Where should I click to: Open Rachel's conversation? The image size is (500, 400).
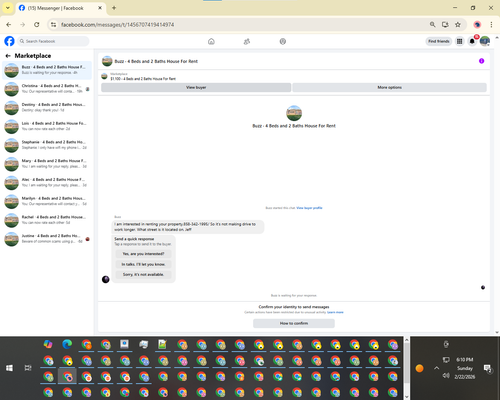47,220
